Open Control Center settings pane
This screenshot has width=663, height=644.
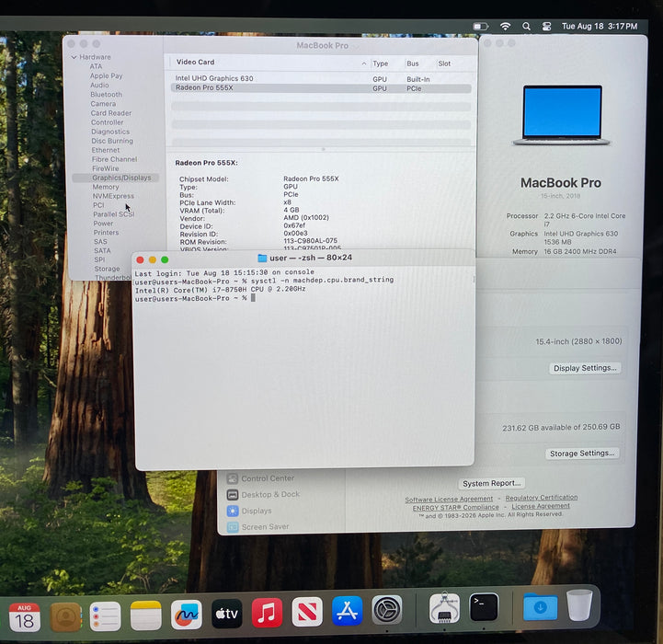click(268, 478)
